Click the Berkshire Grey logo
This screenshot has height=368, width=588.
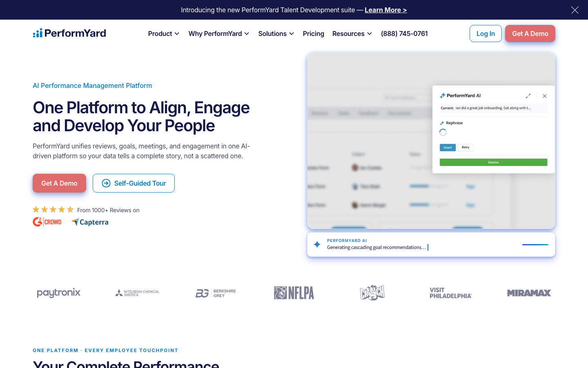pyautogui.click(x=216, y=293)
